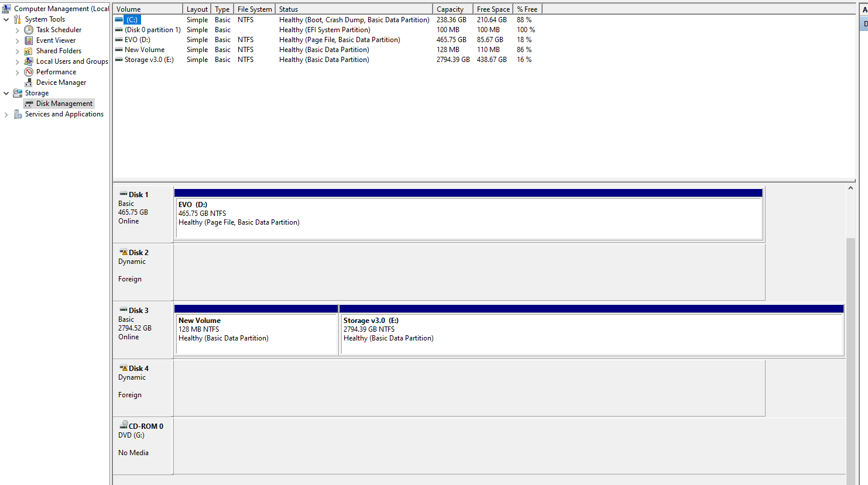Viewport: 868px width, 485px height.
Task: Open Device Manager via its icon
Action: 29,82
